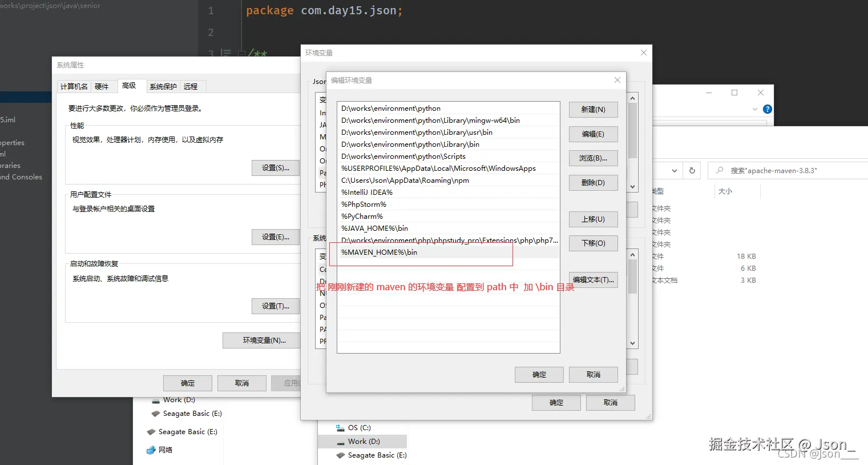The image size is (868, 465).
Task: Open startup recovery 设置(T)... button
Action: click(276, 306)
